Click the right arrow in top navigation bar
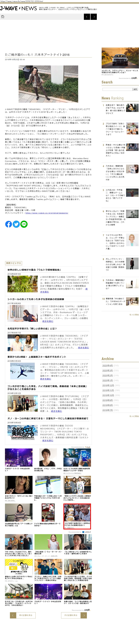139x644 pixels. [x=94, y=17]
